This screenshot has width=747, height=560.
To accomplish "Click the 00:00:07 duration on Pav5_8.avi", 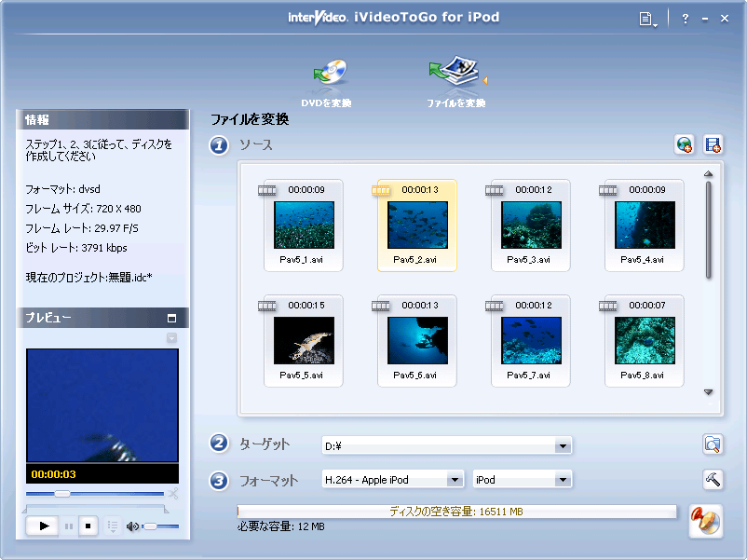I will tap(647, 306).
